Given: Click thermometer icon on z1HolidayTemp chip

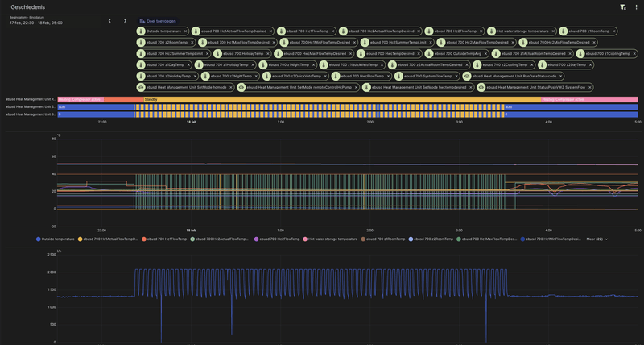Looking at the screenshot, I should coord(199,65).
